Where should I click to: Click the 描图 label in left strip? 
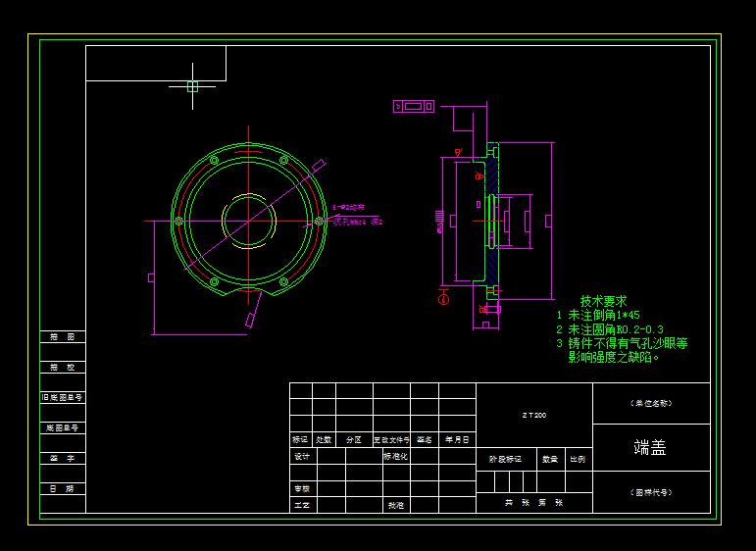[62, 337]
